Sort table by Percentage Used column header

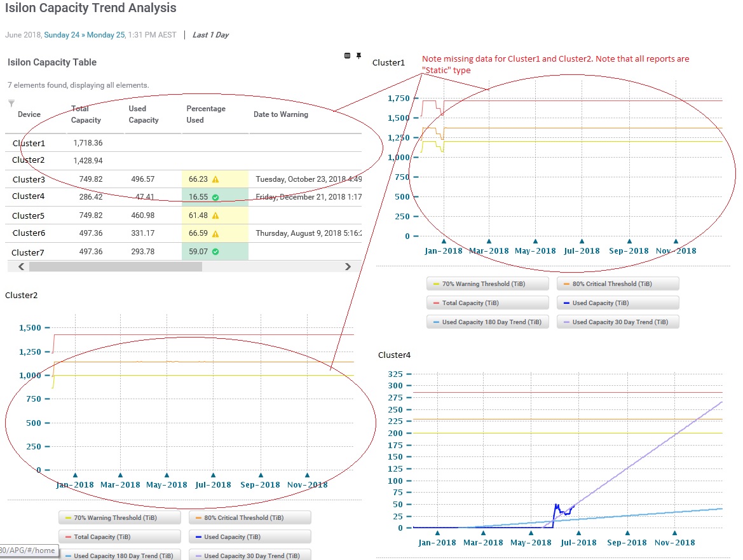coord(205,114)
